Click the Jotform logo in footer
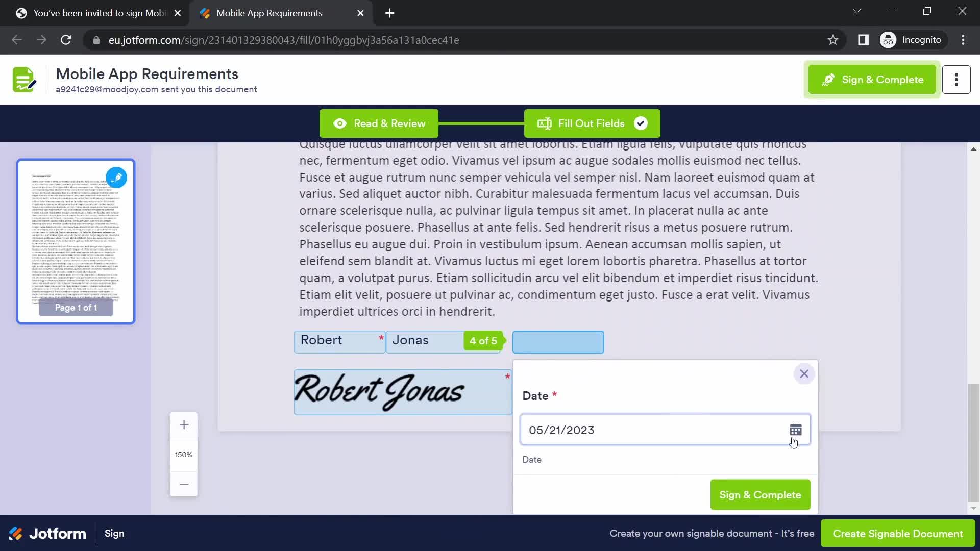The width and height of the screenshot is (980, 551). [47, 533]
